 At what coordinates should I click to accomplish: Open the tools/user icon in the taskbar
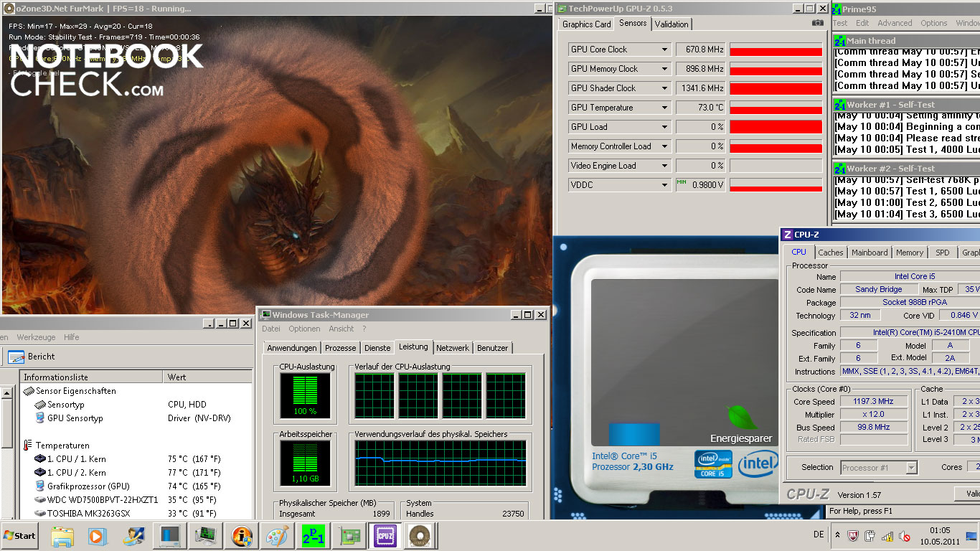coord(133,535)
